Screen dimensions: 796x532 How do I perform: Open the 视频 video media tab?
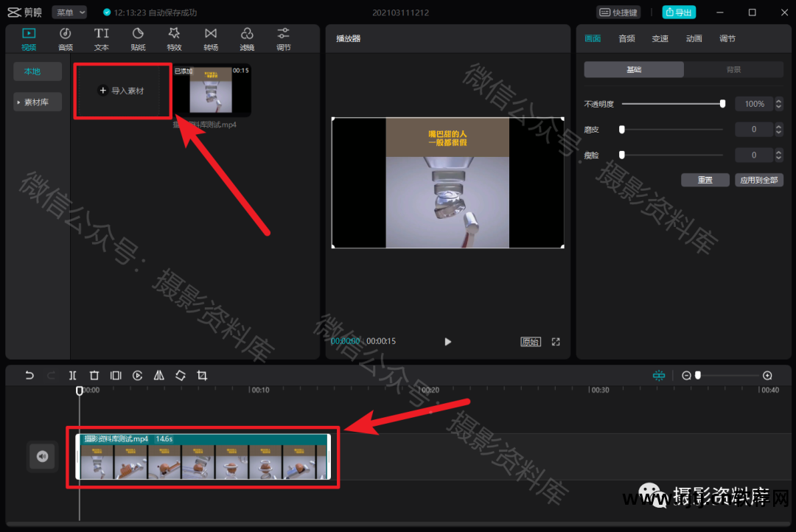tap(29, 40)
